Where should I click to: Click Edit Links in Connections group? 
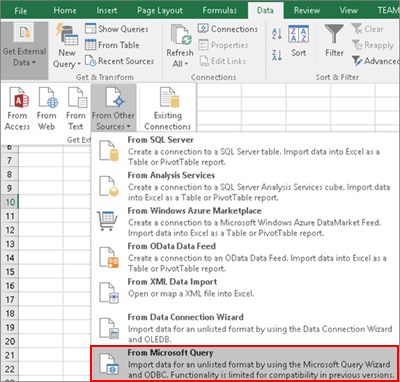pyautogui.click(x=222, y=61)
